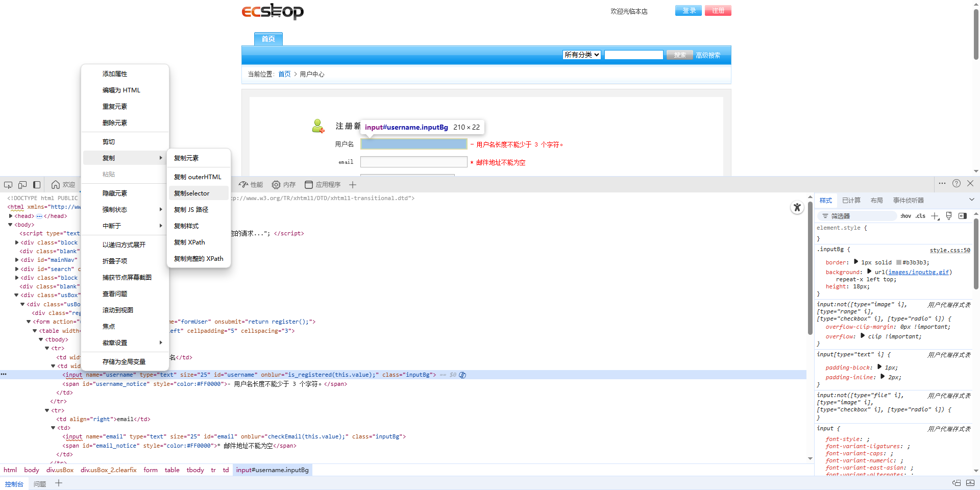Screen dimensions: 980x490
Task: Click the site search keyword field
Action: click(634, 55)
